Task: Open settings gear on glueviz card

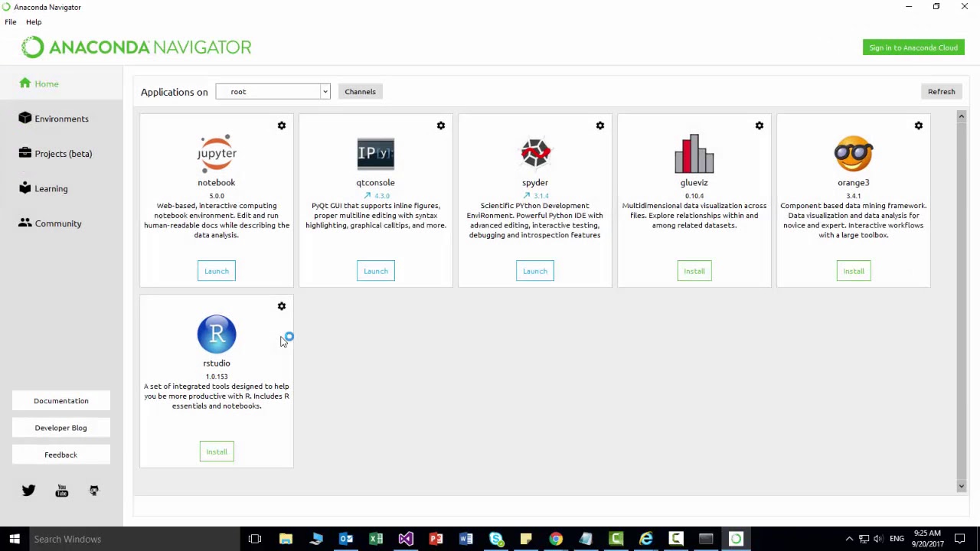Action: coord(759,126)
